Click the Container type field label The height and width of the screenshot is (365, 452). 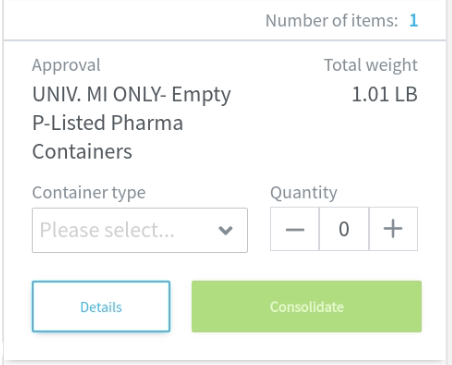click(89, 193)
